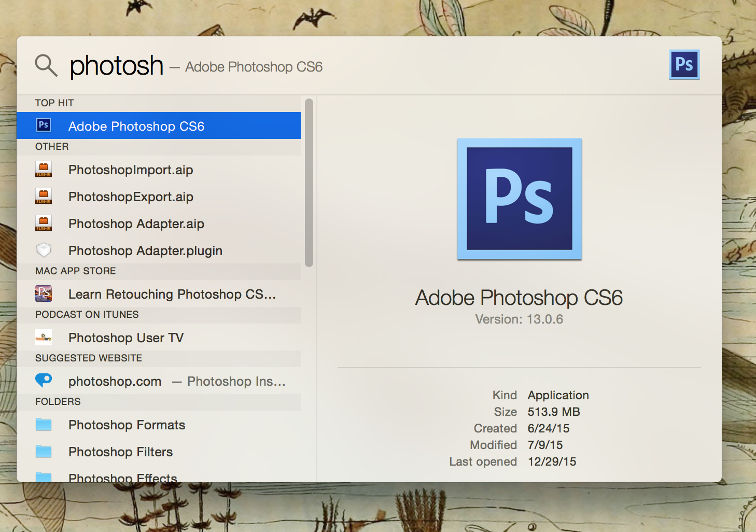Click the plug-in icon for PhotoshopImport.aip
The height and width of the screenshot is (532, 756).
pyautogui.click(x=44, y=169)
